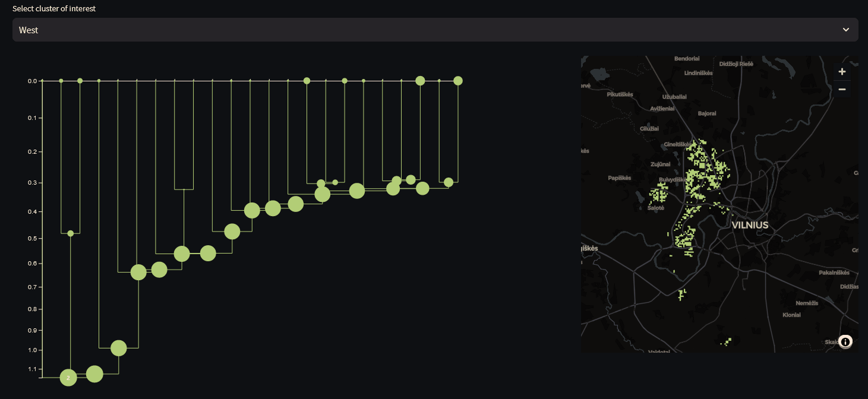868x399 pixels.
Task: Click the 1.1 axis tick label
Action: [32, 369]
